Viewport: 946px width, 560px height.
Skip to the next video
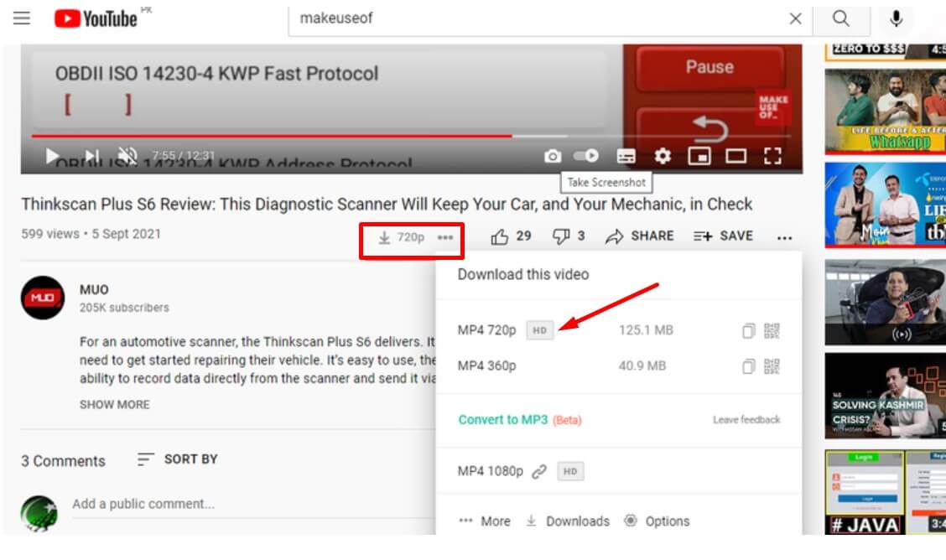tap(91, 156)
